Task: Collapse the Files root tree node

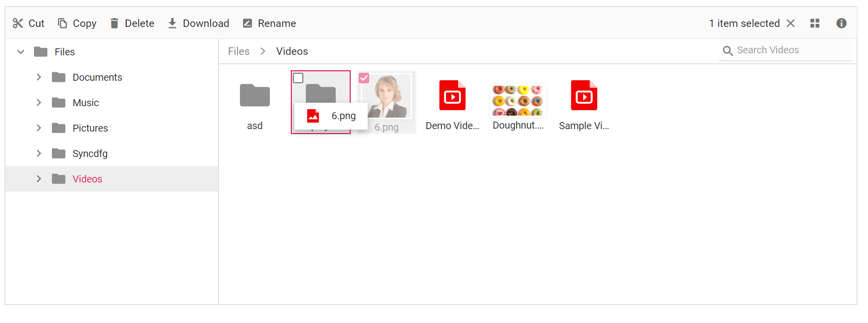Action: [x=21, y=52]
